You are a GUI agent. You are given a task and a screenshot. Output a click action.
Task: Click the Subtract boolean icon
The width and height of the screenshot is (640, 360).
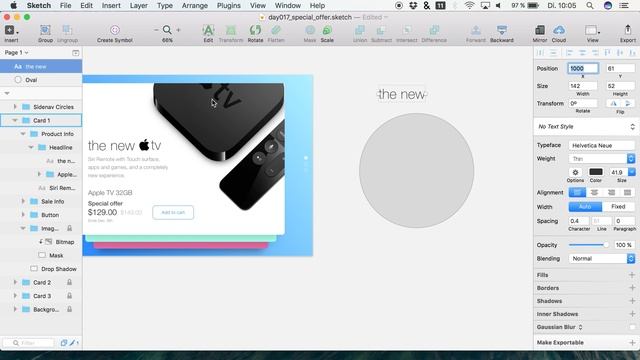[x=381, y=30]
